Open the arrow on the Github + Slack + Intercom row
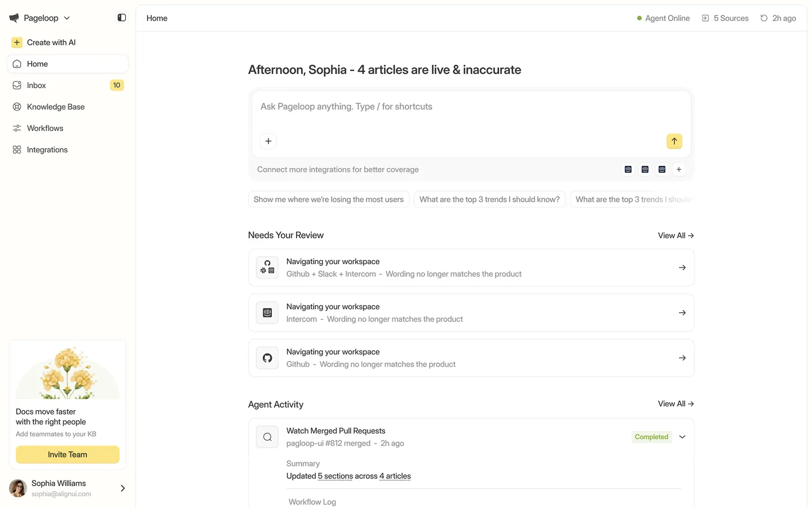812x508 pixels. tap(682, 268)
